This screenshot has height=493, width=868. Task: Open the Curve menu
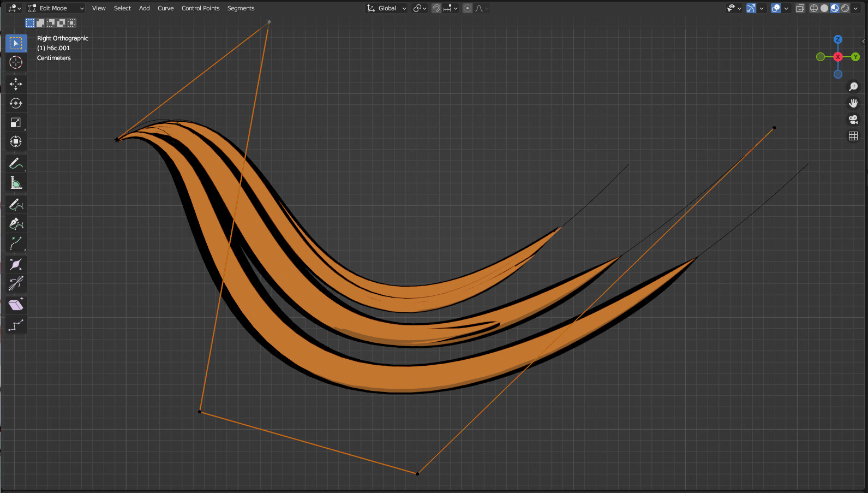[x=165, y=8]
